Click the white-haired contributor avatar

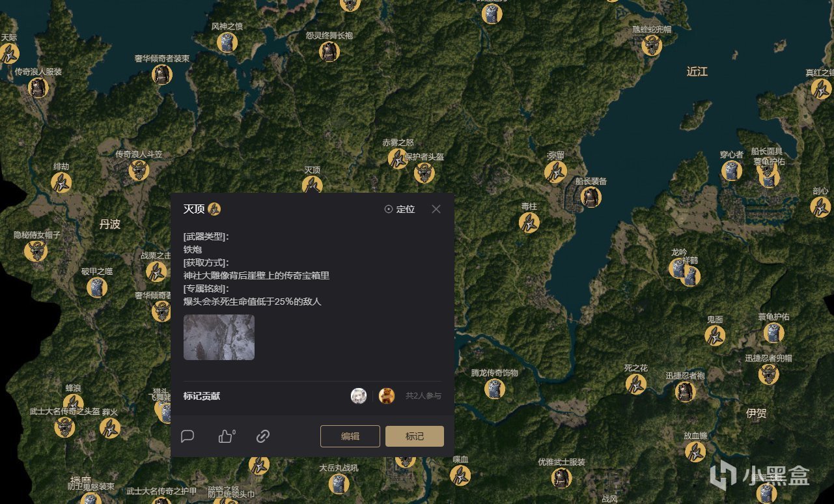[359, 396]
